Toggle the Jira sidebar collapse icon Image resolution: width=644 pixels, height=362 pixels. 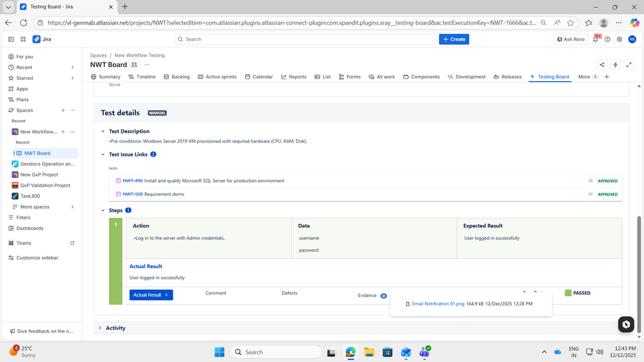(x=11, y=39)
